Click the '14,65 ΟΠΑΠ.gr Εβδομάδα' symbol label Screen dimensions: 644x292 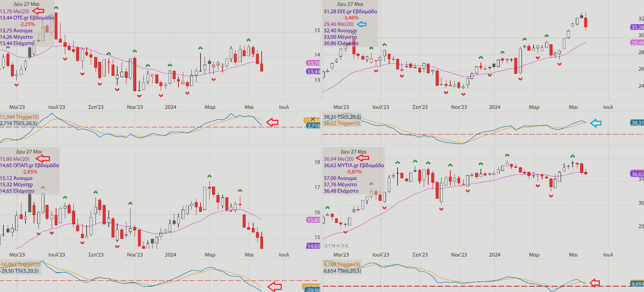[x=30, y=165]
